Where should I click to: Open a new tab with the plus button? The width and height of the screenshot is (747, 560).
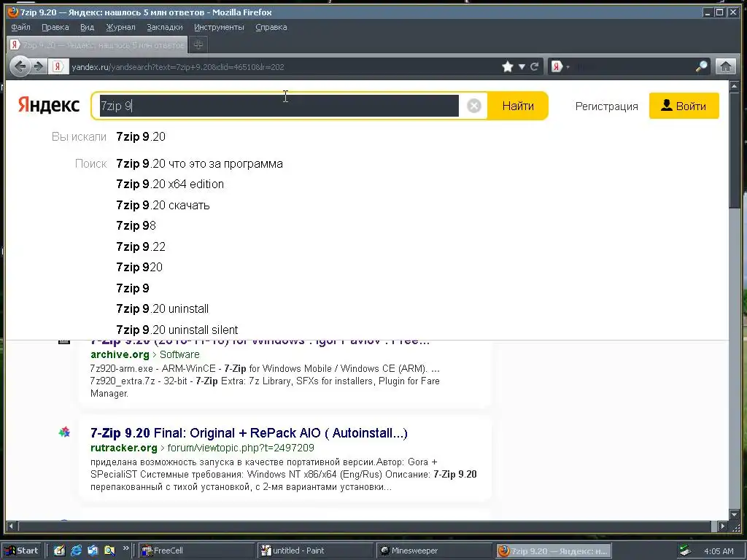point(198,44)
